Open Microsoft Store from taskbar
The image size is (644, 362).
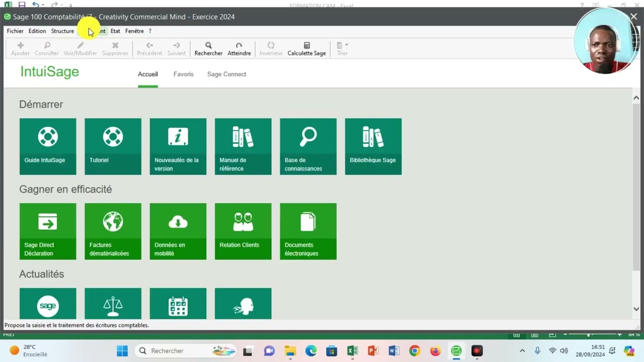coord(332,351)
